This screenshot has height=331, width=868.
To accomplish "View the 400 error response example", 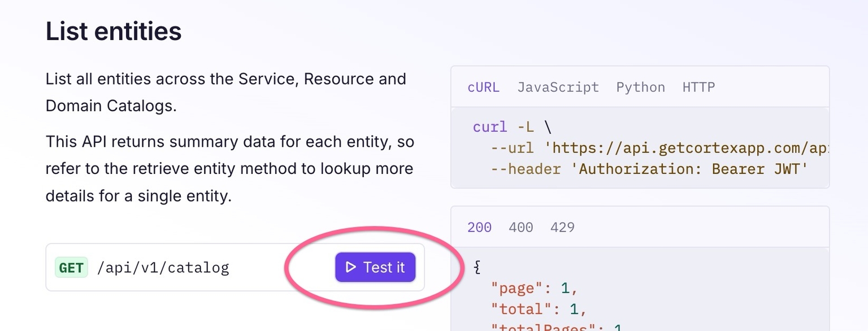I will point(520,227).
